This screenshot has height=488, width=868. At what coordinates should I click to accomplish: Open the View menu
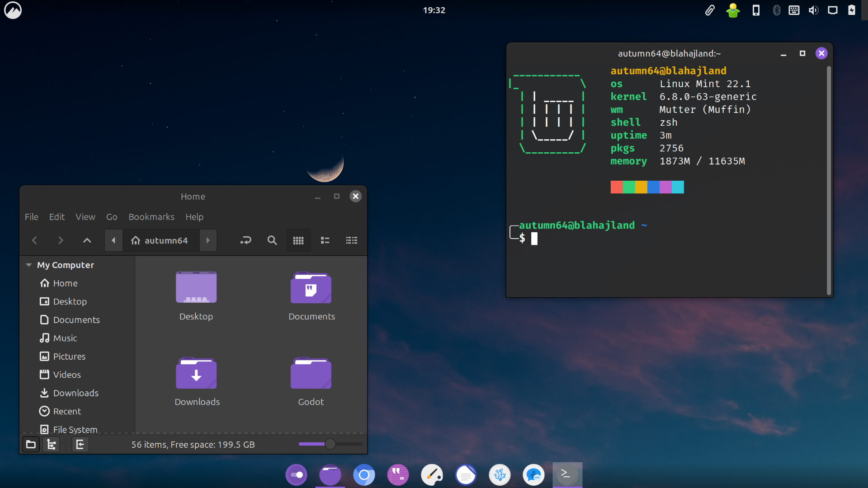pos(85,217)
